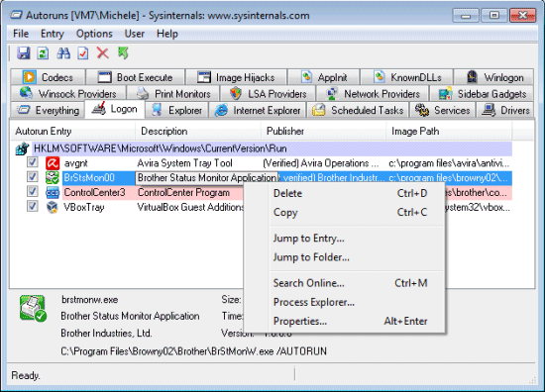Switch to the Internet Explorer tab
This screenshot has height=392, width=545.
258,111
